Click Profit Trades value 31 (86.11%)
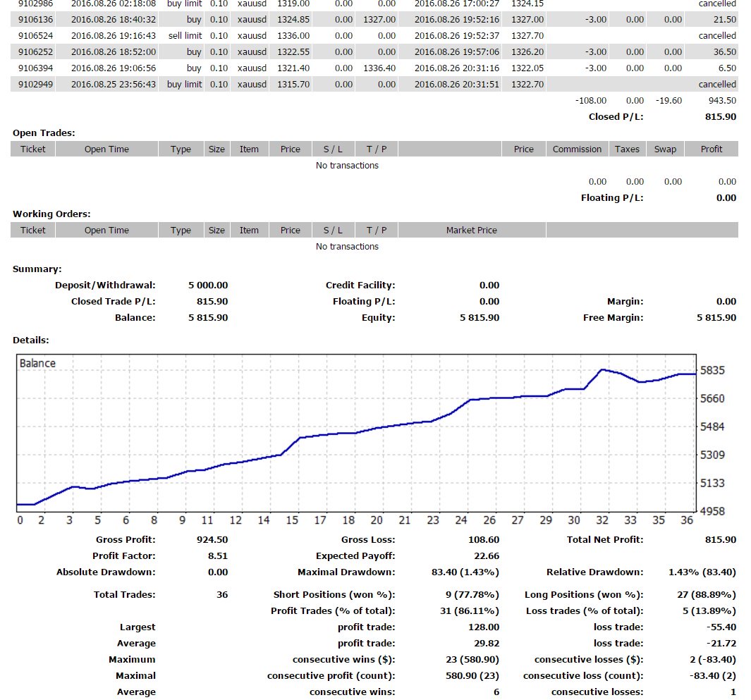The width and height of the screenshot is (751, 700). (x=470, y=612)
